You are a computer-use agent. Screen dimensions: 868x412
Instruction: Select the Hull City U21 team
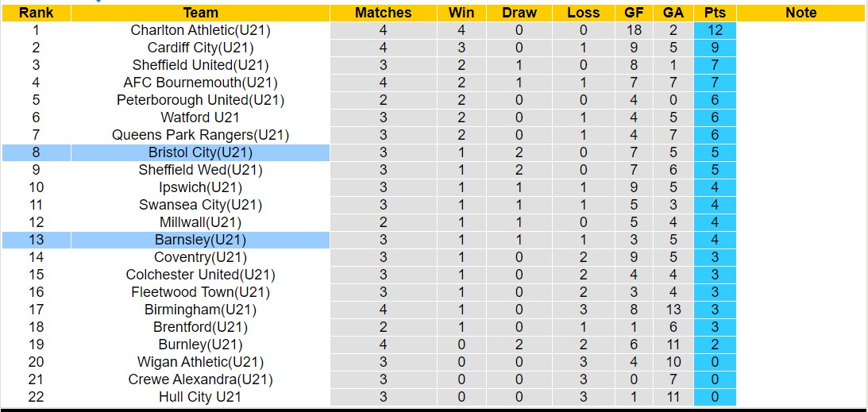[x=200, y=397]
